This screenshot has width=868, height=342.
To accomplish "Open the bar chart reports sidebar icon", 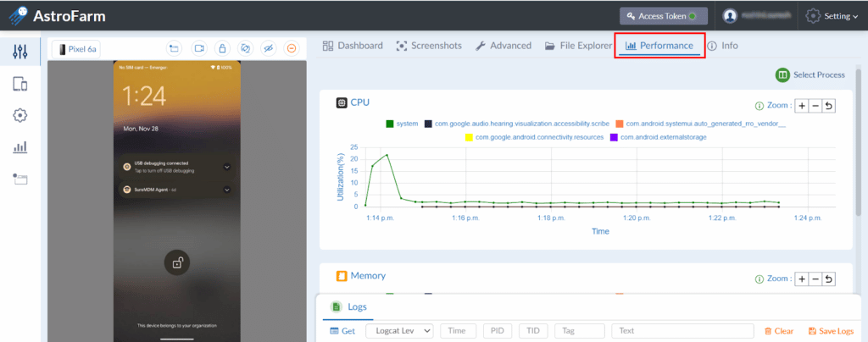I will point(20,147).
